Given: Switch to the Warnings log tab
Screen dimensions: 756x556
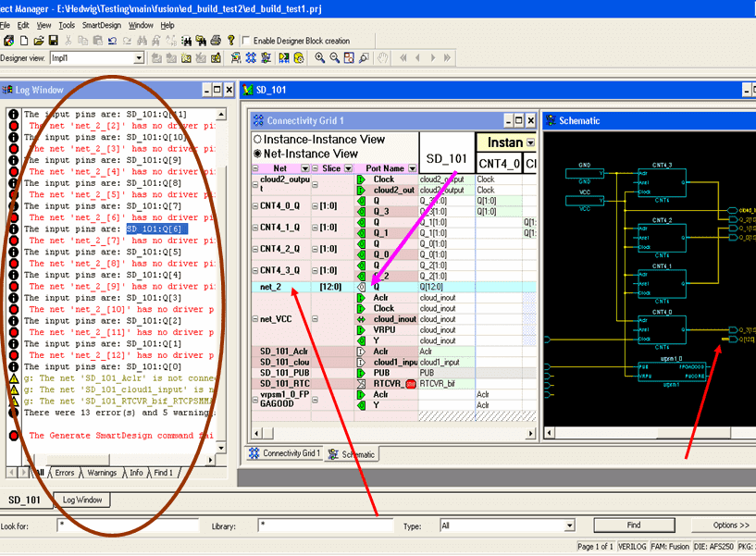Looking at the screenshot, I should (x=102, y=473).
